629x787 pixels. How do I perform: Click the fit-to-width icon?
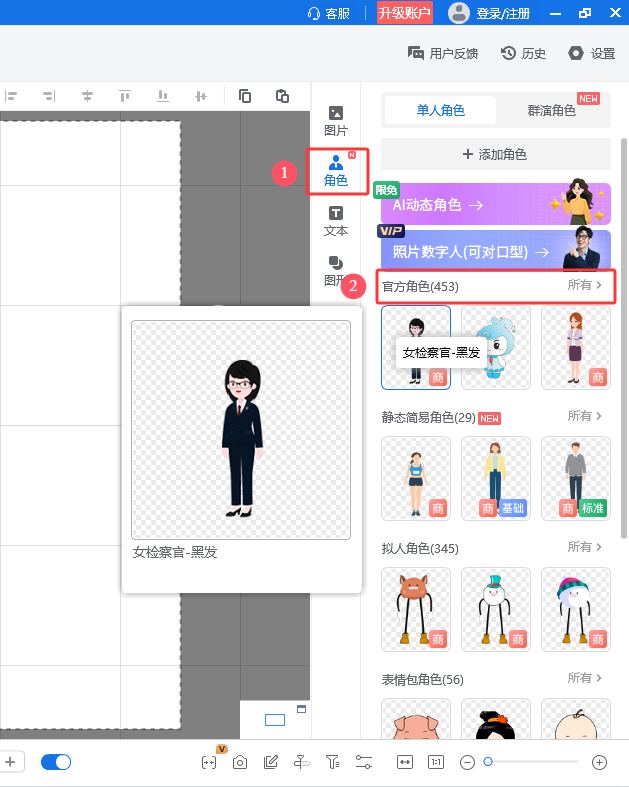[x=405, y=762]
